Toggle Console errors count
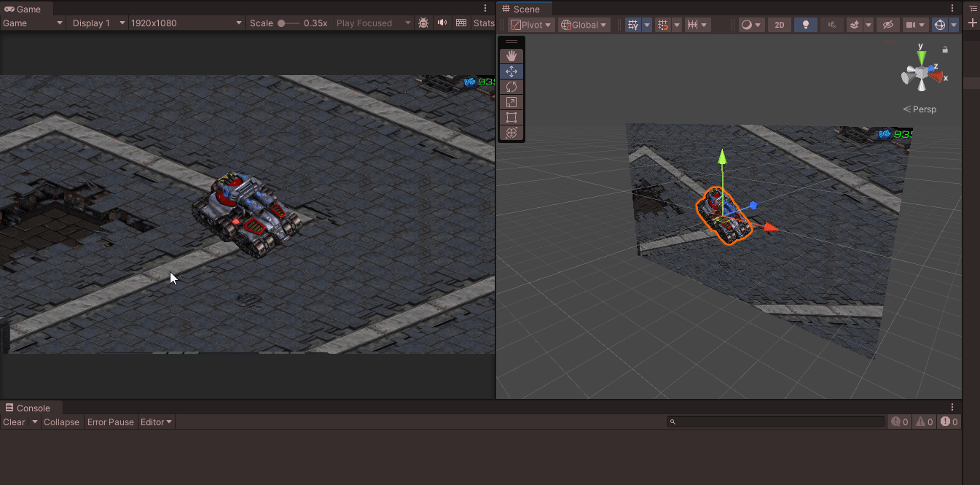Viewport: 980px width, 485px height. point(949,422)
